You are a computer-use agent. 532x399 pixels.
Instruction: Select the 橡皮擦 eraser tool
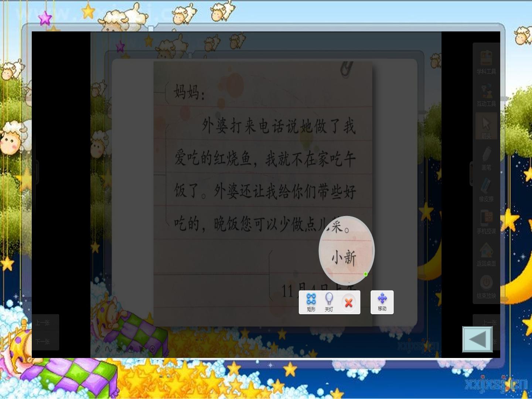486,190
